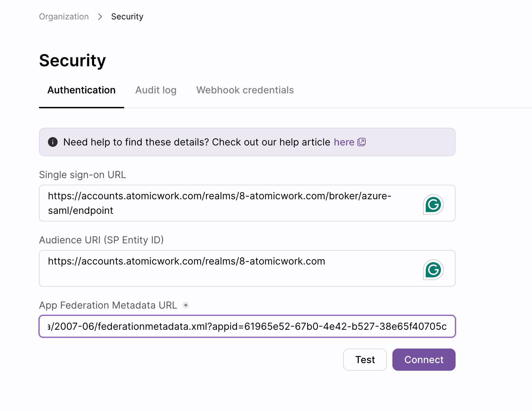Switch to the Webhook credentials tab
This screenshot has width=532, height=411.
click(x=245, y=90)
